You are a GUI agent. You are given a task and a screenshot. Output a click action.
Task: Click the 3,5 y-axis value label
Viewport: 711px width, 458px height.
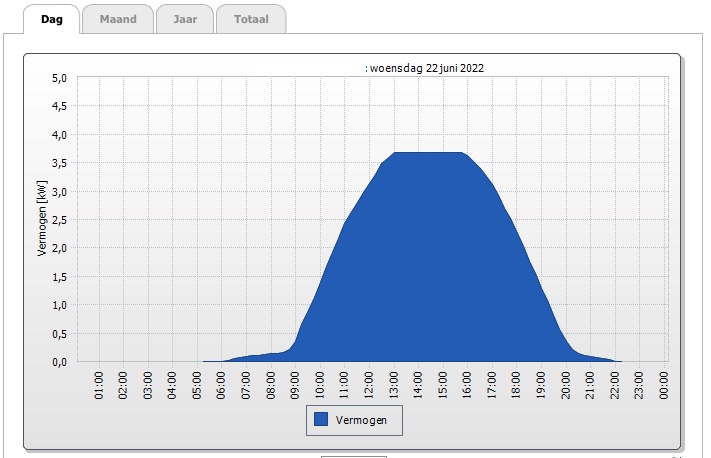(58, 163)
